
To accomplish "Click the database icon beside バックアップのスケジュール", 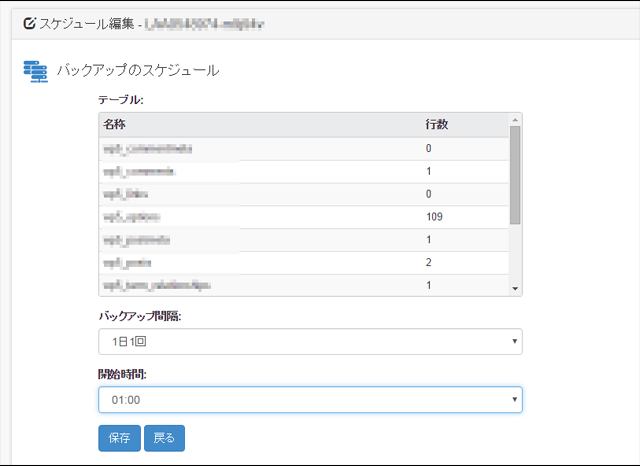I will (35, 72).
